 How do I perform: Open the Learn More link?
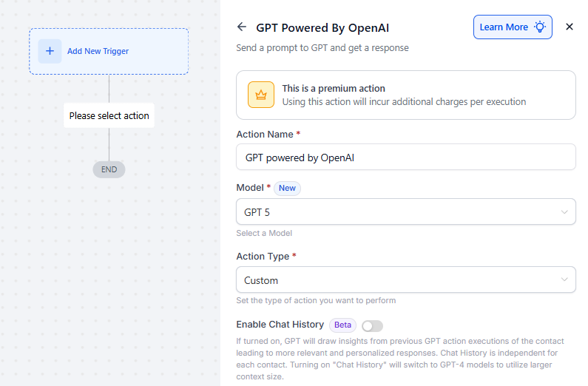point(504,27)
